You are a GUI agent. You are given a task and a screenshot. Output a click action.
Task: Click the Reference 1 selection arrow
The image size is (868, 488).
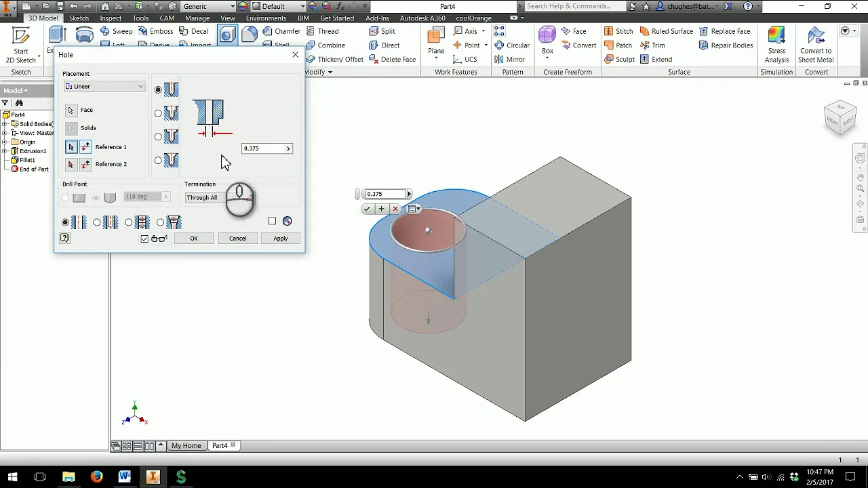(71, 147)
